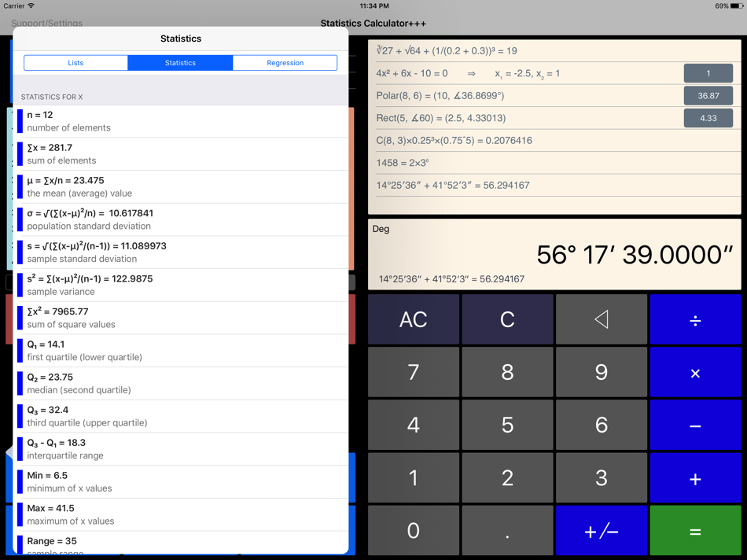Tap the C clear key

coord(507,319)
